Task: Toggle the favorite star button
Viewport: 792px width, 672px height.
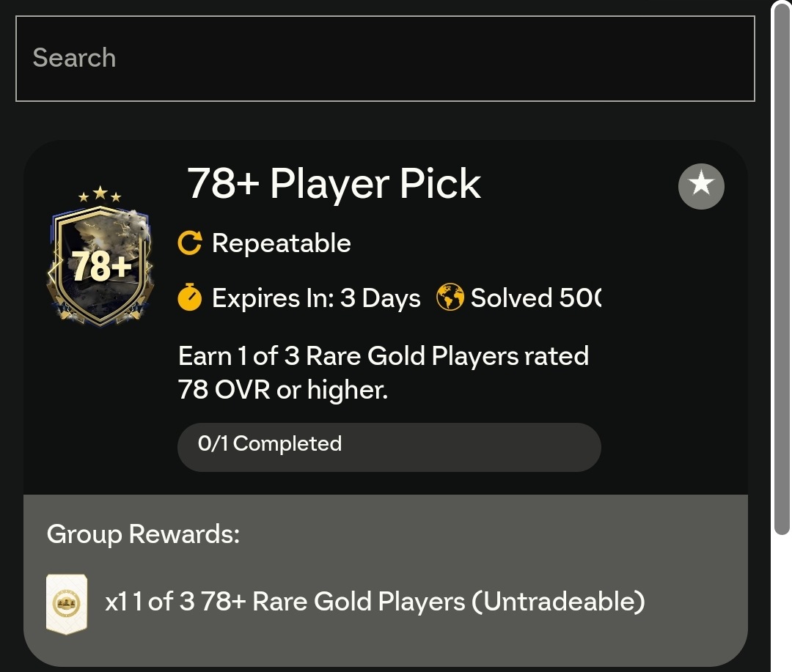Action: (701, 186)
